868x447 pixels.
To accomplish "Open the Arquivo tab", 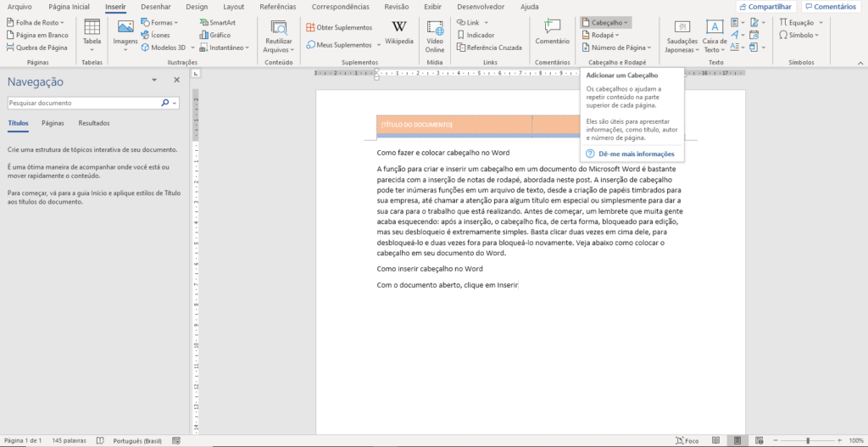I will coord(19,7).
